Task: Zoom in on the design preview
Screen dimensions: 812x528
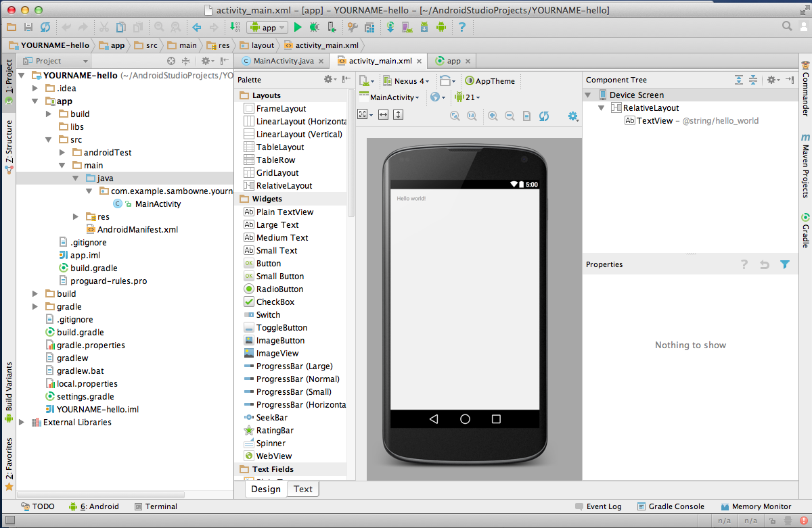Action: (493, 116)
